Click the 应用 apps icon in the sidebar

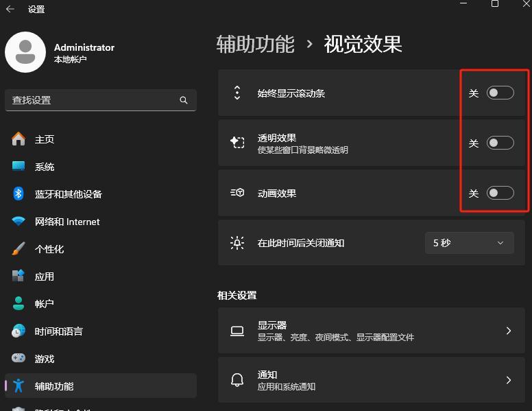click(19, 277)
